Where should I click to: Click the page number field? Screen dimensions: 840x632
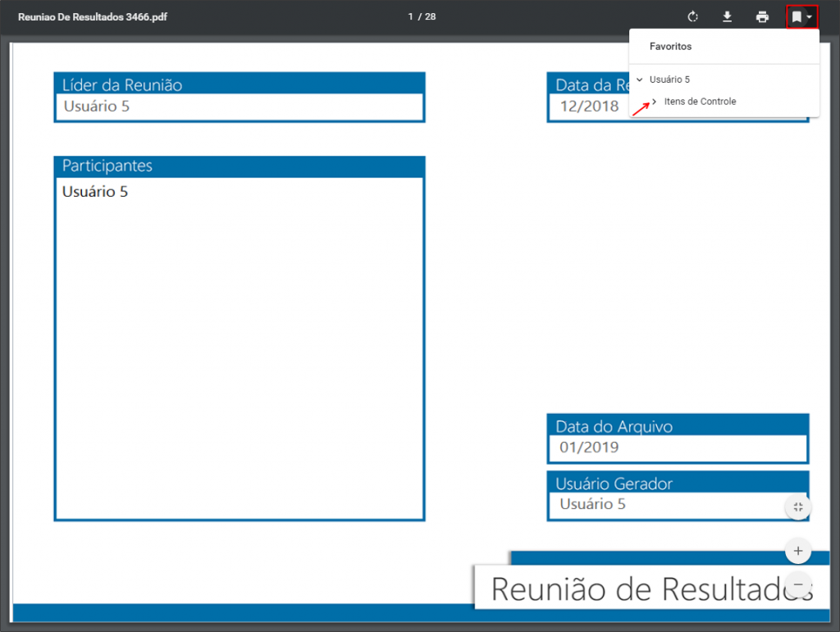click(410, 16)
